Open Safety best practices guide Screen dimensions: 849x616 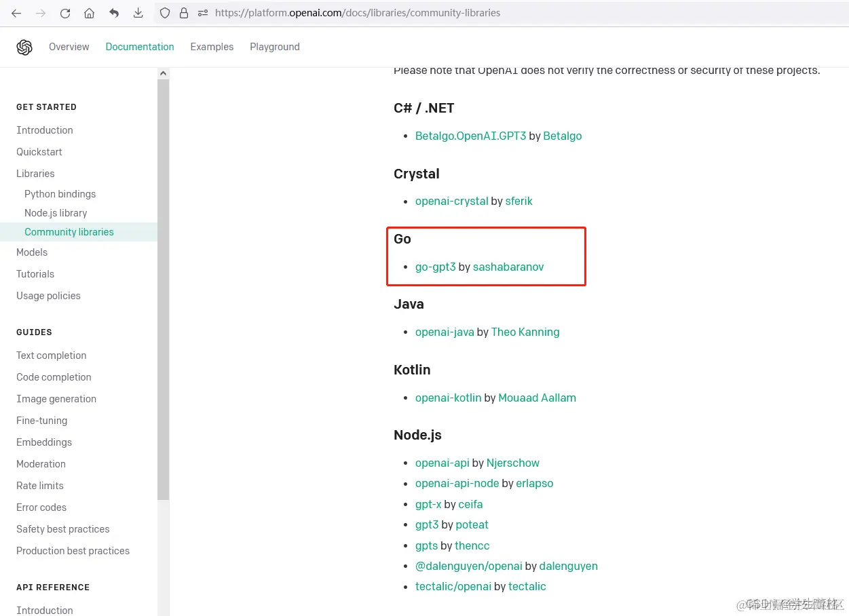pyautogui.click(x=63, y=529)
